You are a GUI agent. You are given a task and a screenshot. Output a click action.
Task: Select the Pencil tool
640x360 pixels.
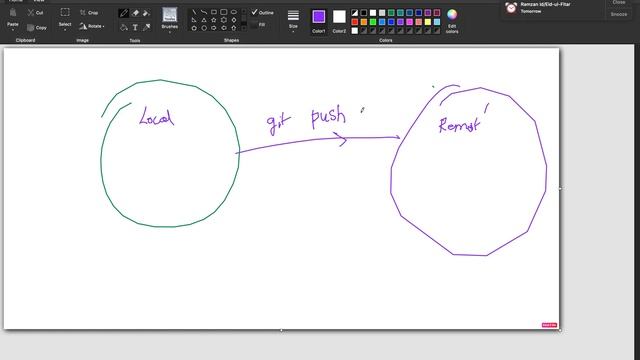tap(124, 13)
